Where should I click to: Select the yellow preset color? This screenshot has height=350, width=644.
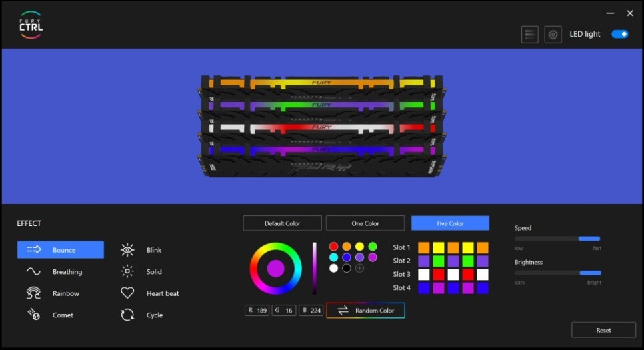point(359,247)
